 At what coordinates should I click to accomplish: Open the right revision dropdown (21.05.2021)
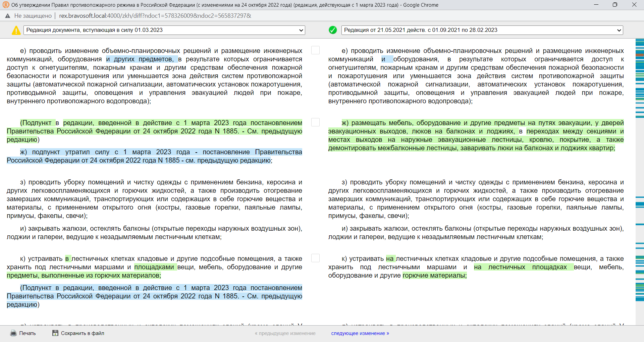[482, 30]
